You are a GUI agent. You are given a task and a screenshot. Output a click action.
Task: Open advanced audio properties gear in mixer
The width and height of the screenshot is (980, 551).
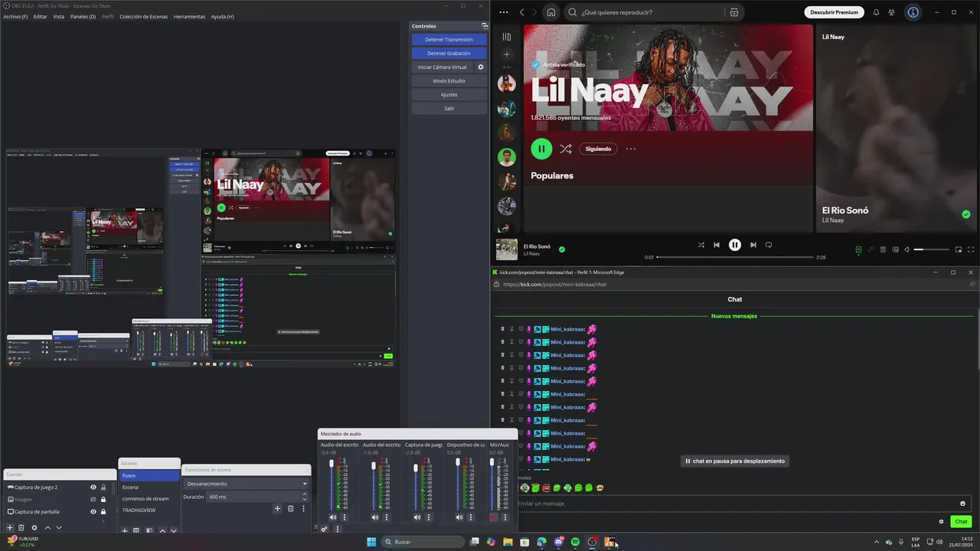point(325,529)
